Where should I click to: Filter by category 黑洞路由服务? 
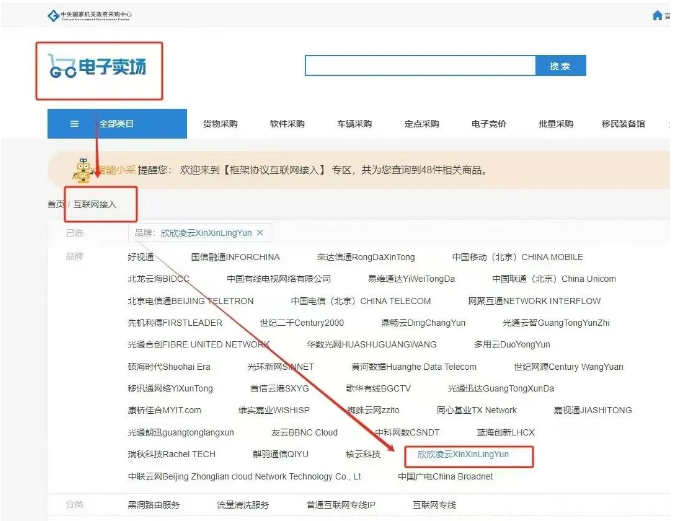(x=154, y=505)
